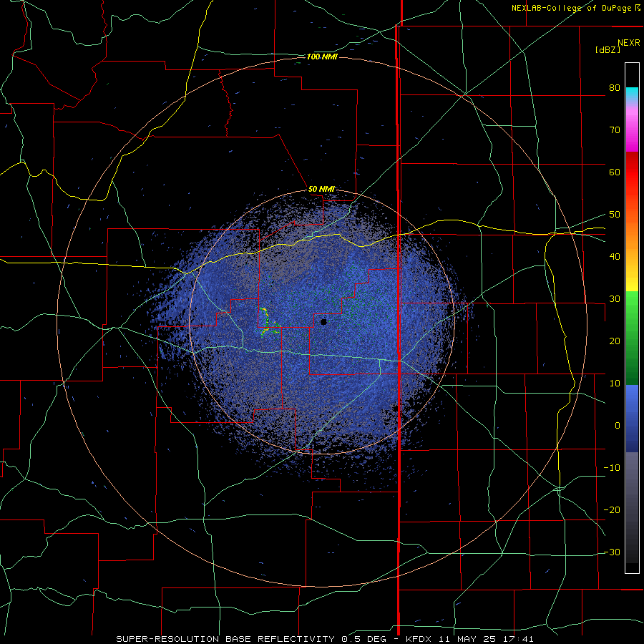Click the 10 dBZ scale value
The image size is (644, 644).
(615, 384)
